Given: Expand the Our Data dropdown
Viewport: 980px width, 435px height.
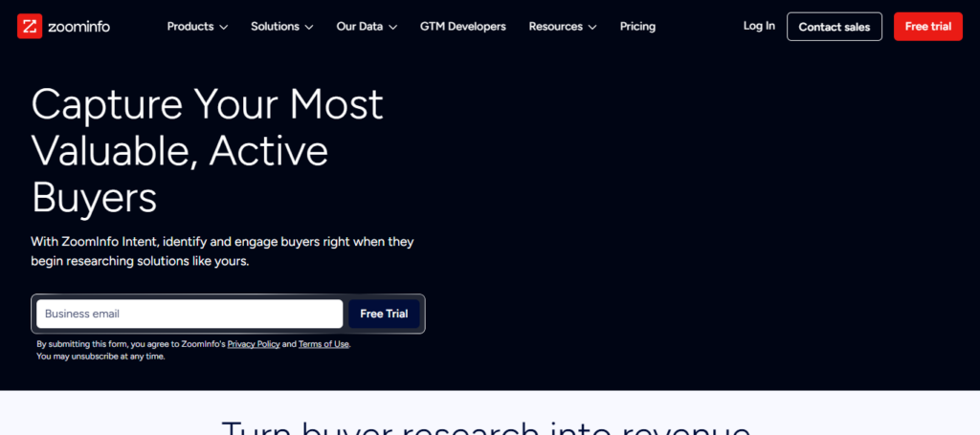Looking at the screenshot, I should click(367, 26).
